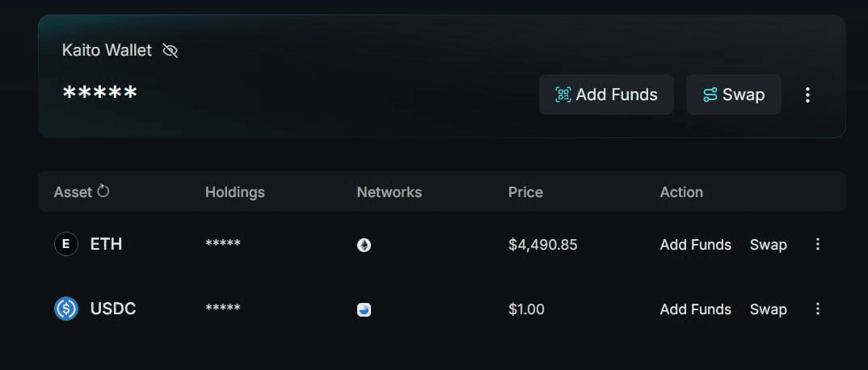The image size is (868, 370).
Task: Click the Price column header
Action: (x=525, y=192)
